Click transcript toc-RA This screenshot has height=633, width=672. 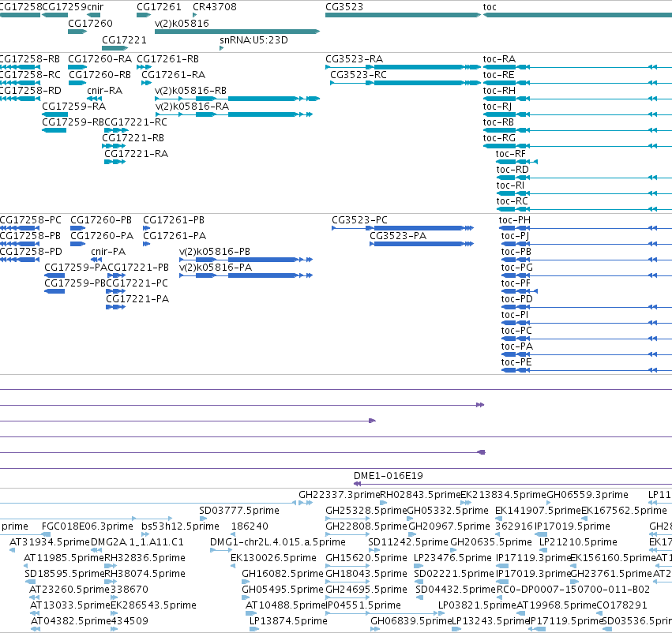pos(577,67)
